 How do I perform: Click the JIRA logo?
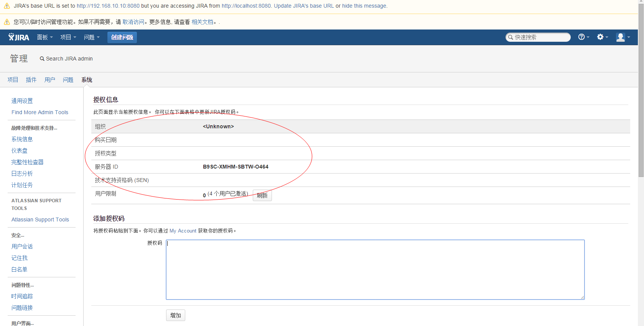[x=19, y=37]
